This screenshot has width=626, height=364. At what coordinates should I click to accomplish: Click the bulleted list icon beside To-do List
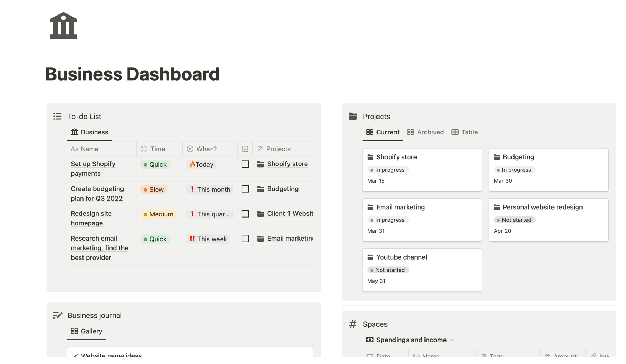(57, 116)
